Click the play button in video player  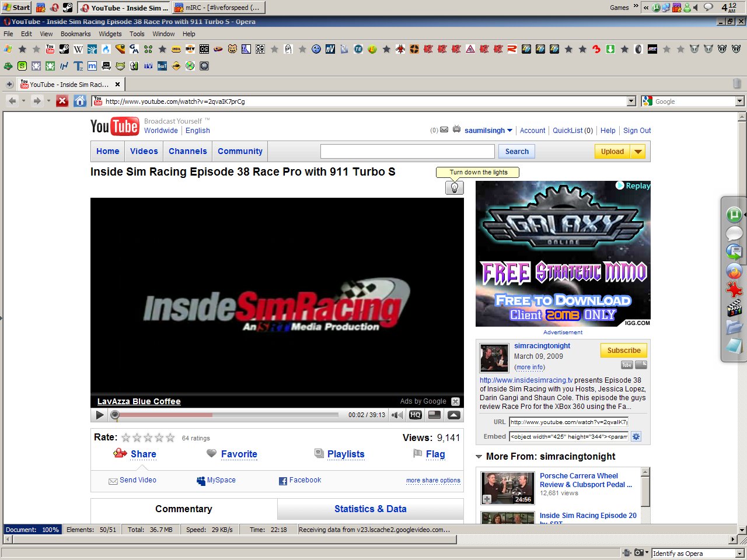[100, 415]
